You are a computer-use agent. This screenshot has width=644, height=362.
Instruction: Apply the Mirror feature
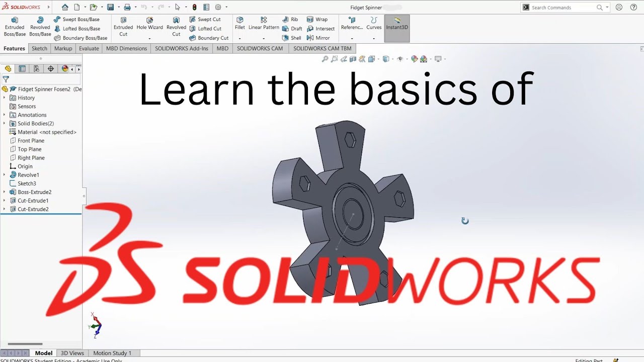click(318, 38)
